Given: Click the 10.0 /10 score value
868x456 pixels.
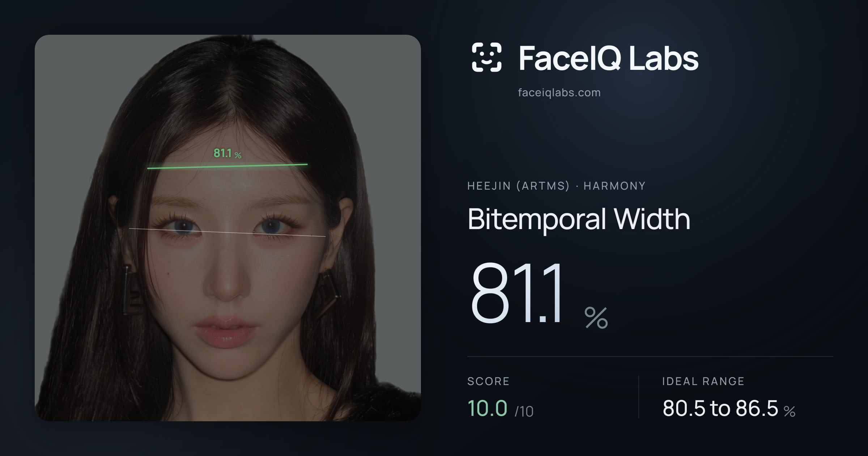Looking at the screenshot, I should tap(500, 409).
